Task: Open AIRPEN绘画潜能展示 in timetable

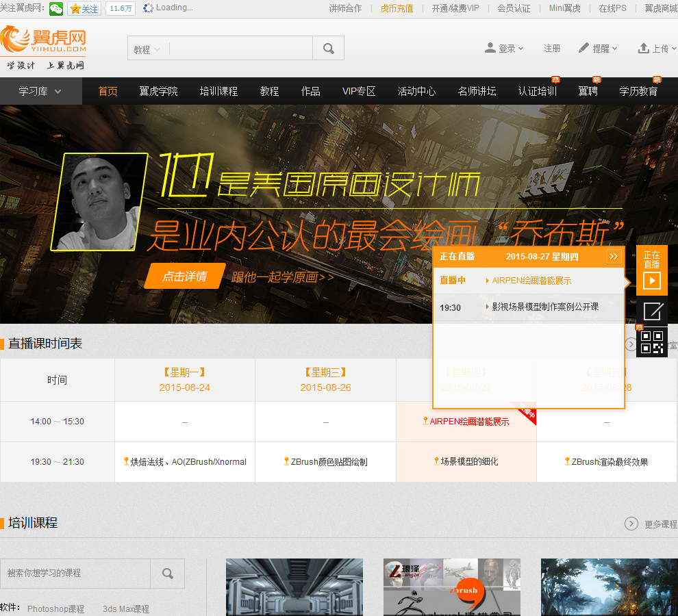Action: tap(468, 422)
